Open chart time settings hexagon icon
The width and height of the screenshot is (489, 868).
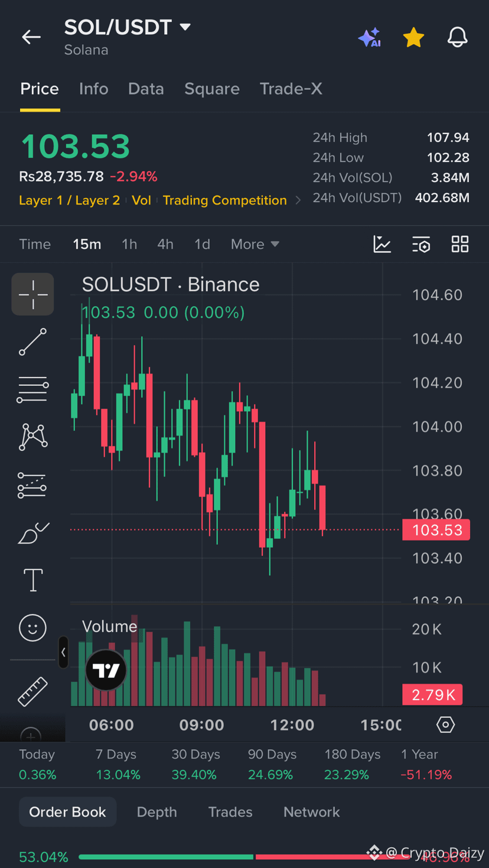click(446, 724)
